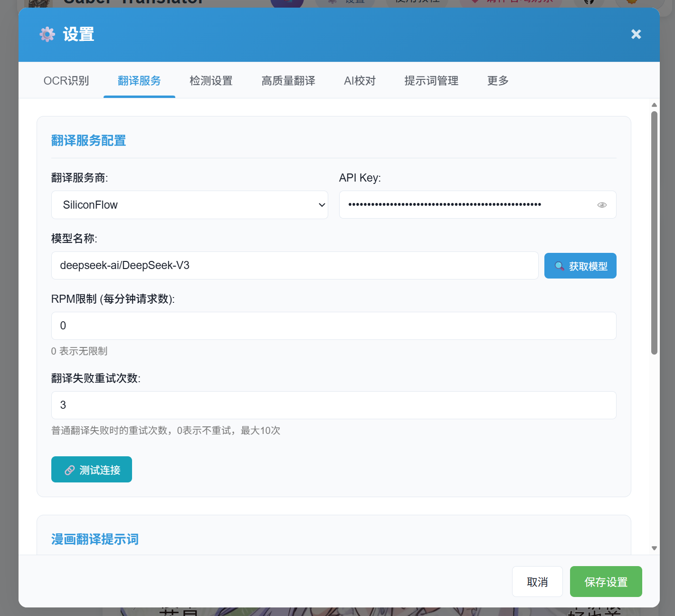Open the translation provider SiliconFlow dropdown
Viewport: 675px width, 616px height.
[x=190, y=205]
